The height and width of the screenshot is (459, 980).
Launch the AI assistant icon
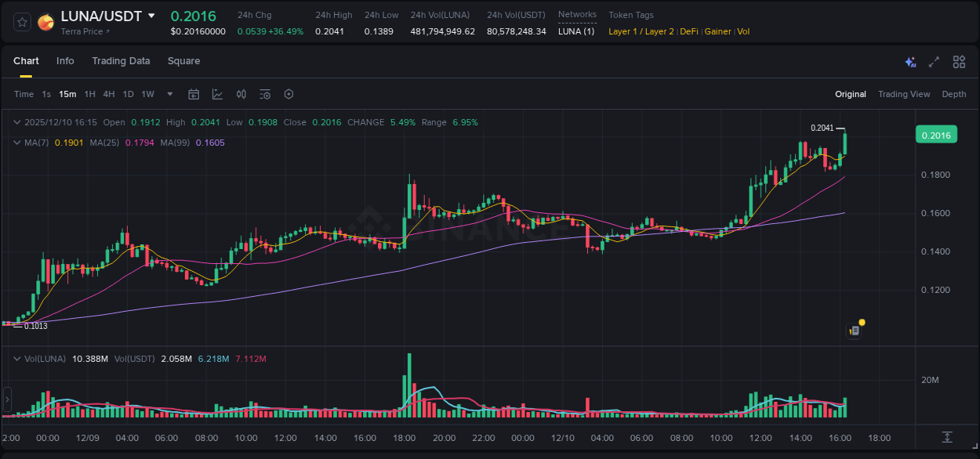(910, 61)
